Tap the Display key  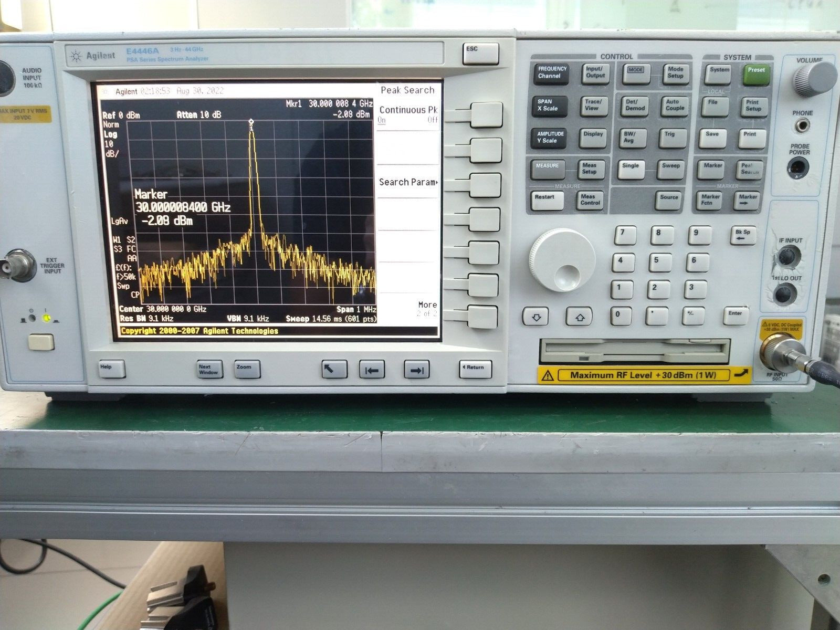tap(593, 139)
